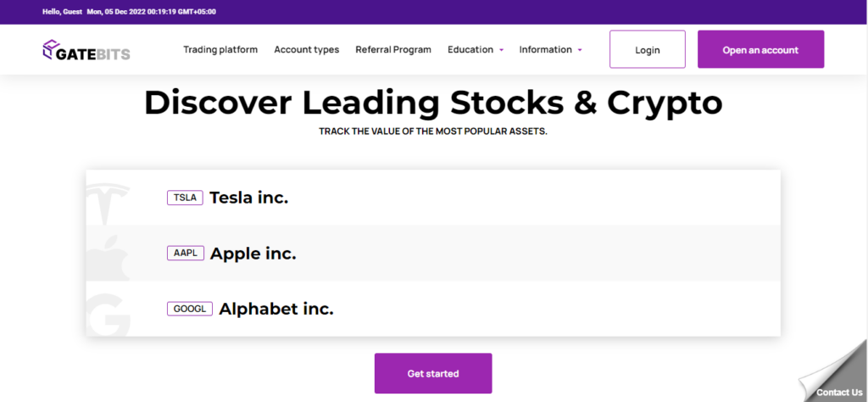This screenshot has width=868, height=402.
Task: Click the GOOGL ticker badge
Action: 190,309
